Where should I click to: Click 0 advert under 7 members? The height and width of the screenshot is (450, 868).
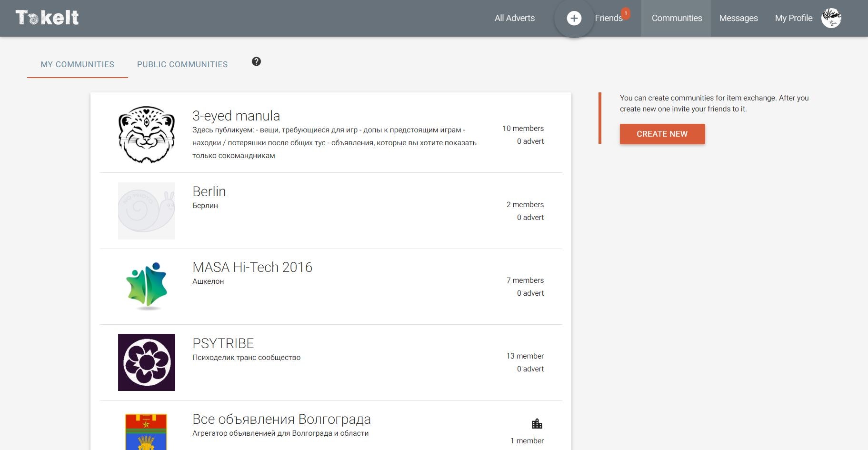(x=530, y=293)
